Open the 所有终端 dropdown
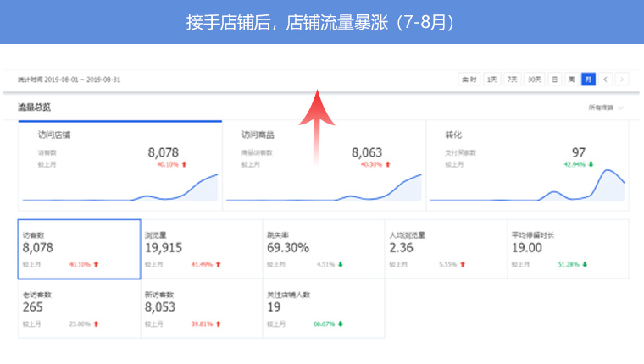This screenshot has width=644, height=364. (x=606, y=108)
